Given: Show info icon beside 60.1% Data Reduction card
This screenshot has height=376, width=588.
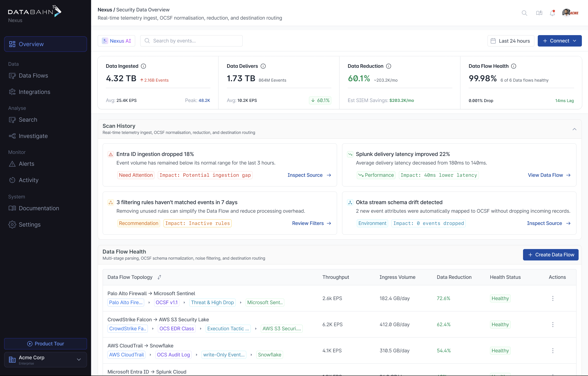Looking at the screenshot, I should point(388,66).
